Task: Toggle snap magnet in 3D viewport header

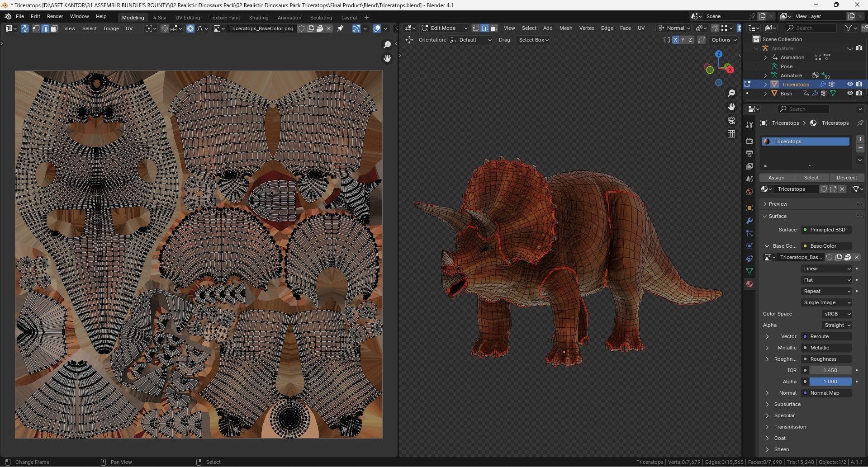Action: pos(715,28)
